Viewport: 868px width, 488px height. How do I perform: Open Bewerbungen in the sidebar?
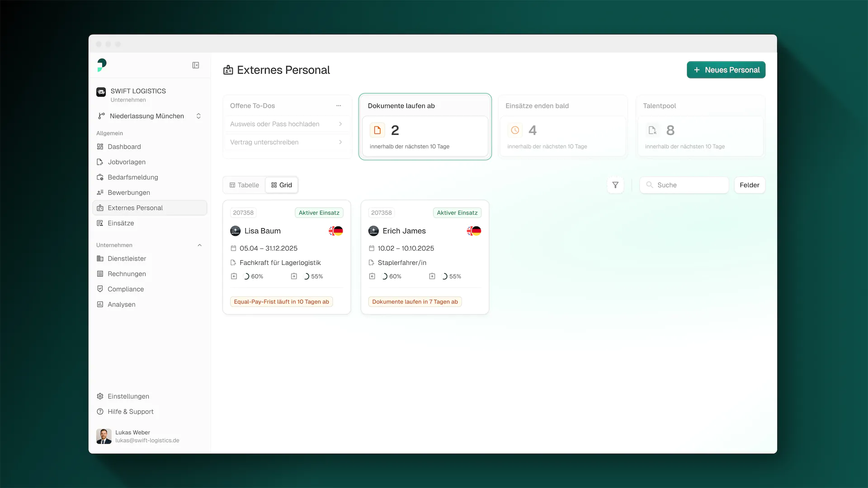[129, 192]
